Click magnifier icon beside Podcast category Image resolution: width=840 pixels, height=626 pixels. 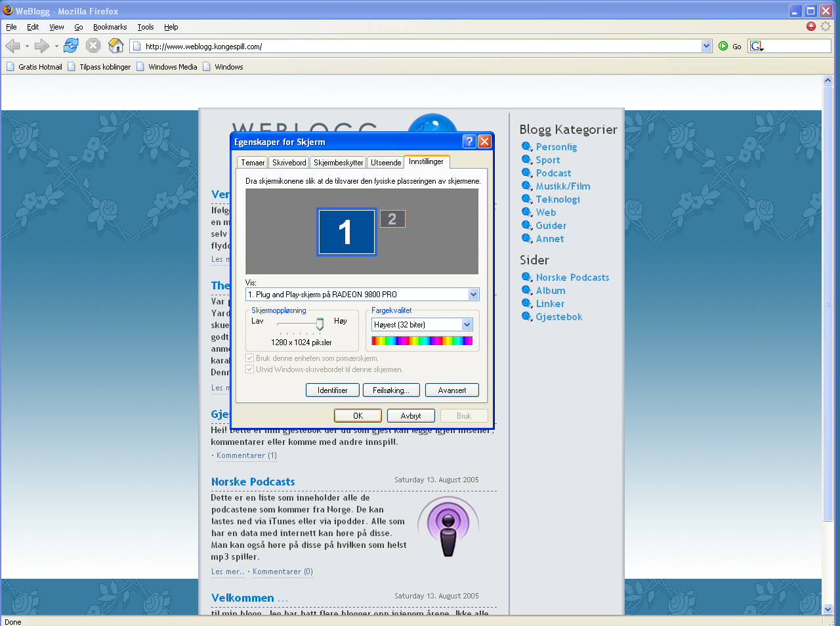point(526,173)
